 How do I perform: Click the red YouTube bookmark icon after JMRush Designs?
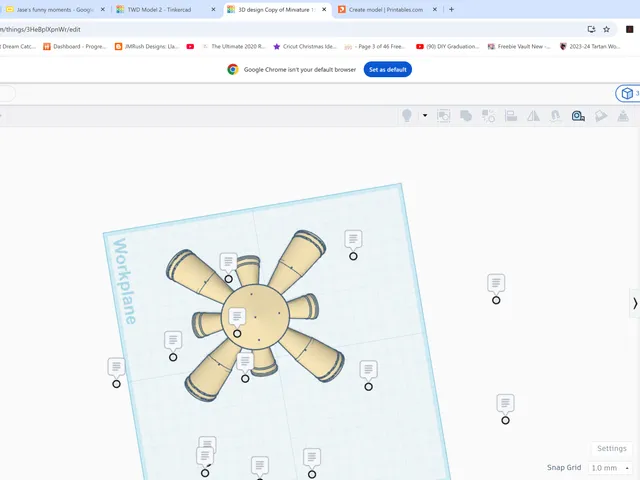coord(190,47)
